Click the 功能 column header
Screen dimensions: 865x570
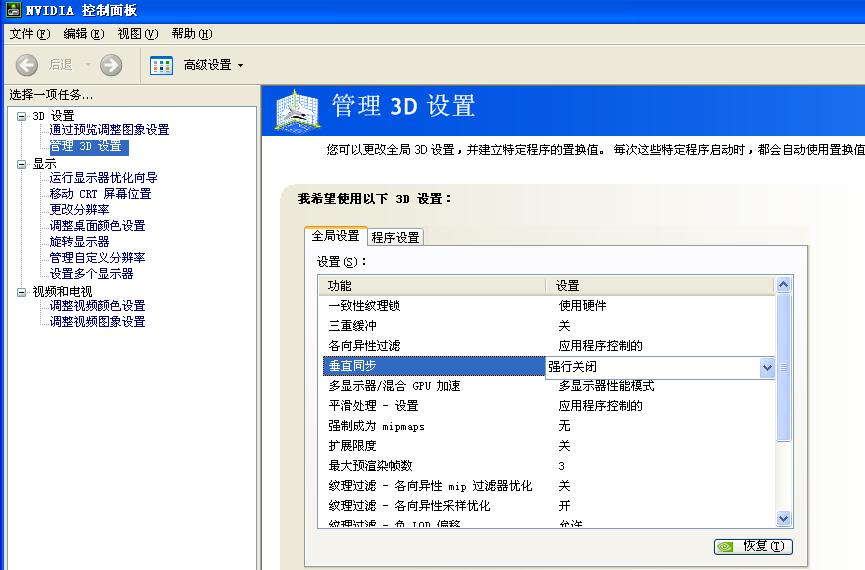432,286
